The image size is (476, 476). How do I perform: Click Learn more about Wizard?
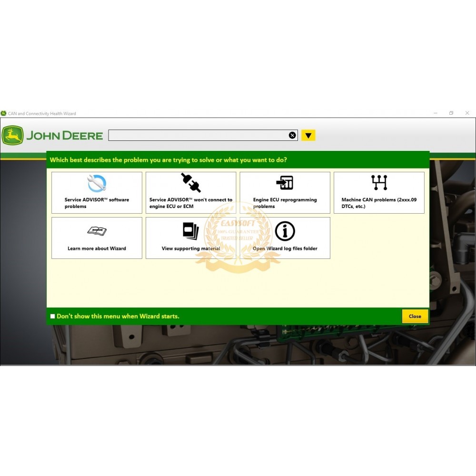pos(97,238)
